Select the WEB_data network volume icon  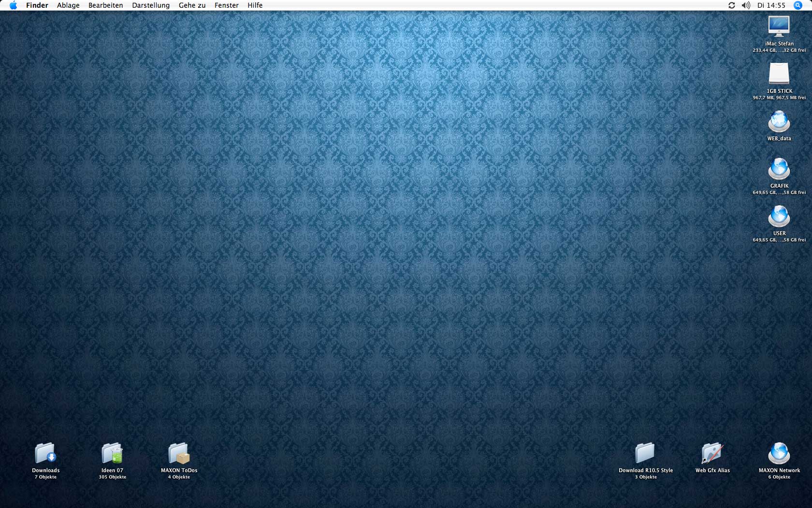click(x=779, y=121)
